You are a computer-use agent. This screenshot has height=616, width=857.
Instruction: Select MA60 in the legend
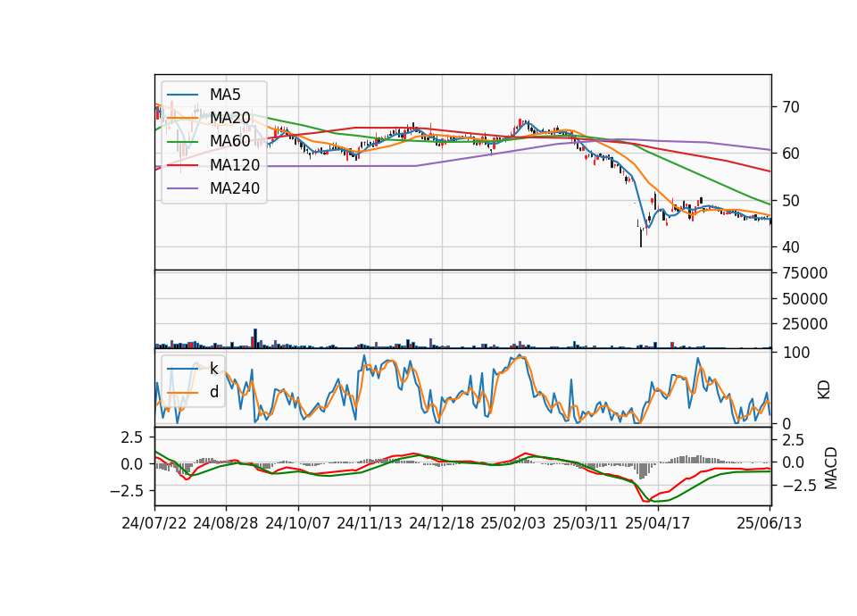pos(230,141)
